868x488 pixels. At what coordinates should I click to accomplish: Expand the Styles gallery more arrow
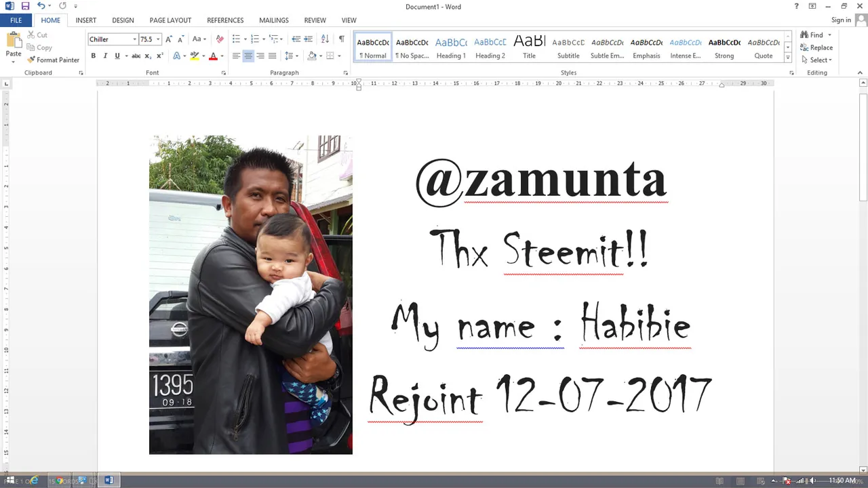(x=787, y=60)
